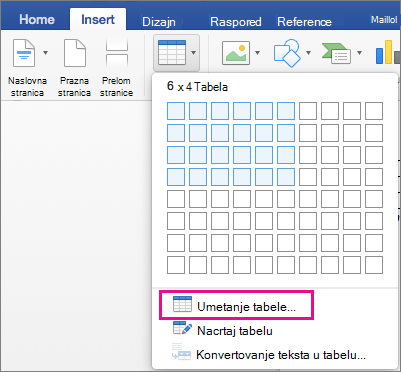Click the Nacrtaj tabelu pencil icon

182,328
